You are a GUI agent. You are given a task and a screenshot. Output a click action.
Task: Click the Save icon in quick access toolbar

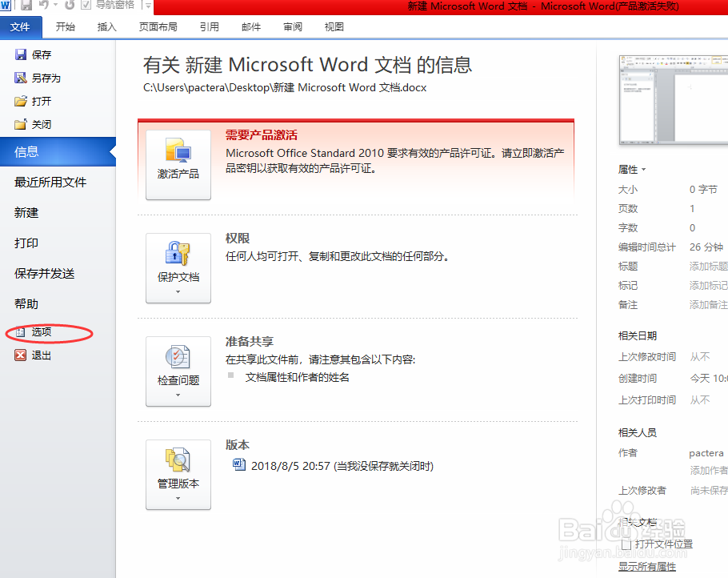[x=26, y=5]
